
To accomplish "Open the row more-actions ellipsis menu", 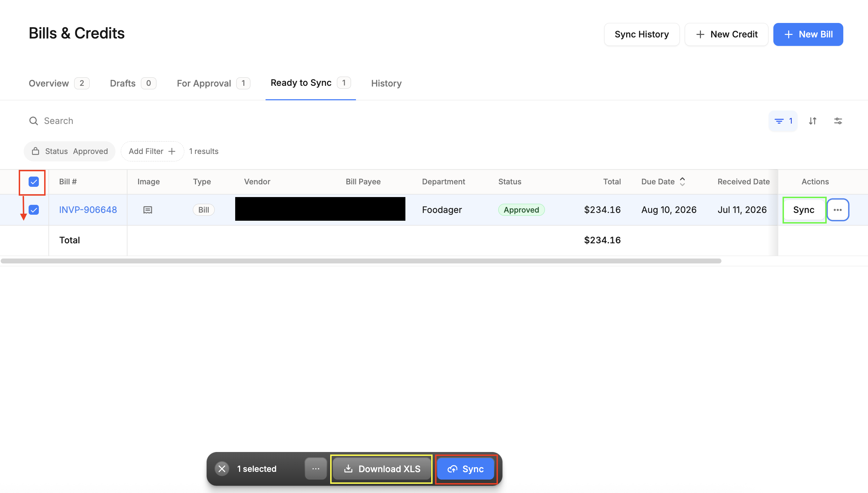I will tap(838, 210).
